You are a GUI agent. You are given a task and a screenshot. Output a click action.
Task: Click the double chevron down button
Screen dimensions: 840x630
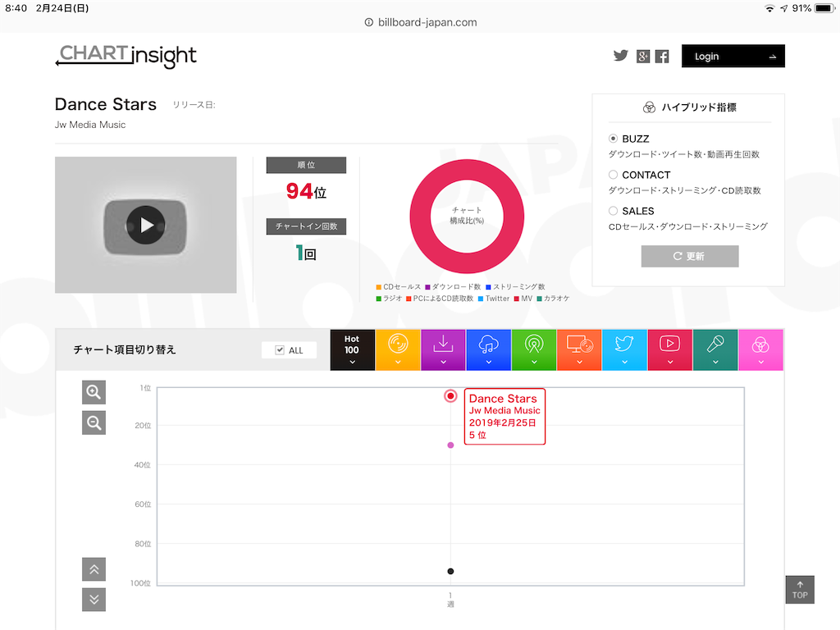[x=94, y=600]
